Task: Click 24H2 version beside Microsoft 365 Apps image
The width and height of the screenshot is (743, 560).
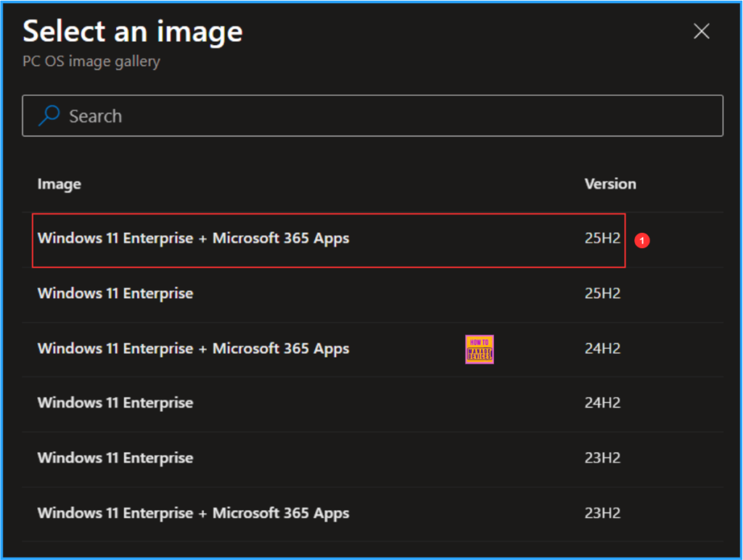Action: (x=602, y=349)
